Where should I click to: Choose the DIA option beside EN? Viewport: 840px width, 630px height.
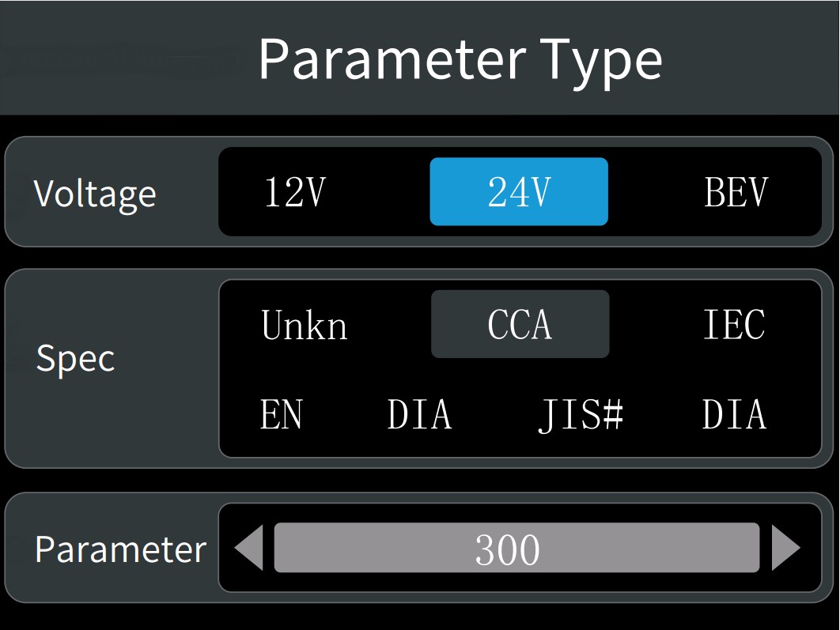pos(419,414)
